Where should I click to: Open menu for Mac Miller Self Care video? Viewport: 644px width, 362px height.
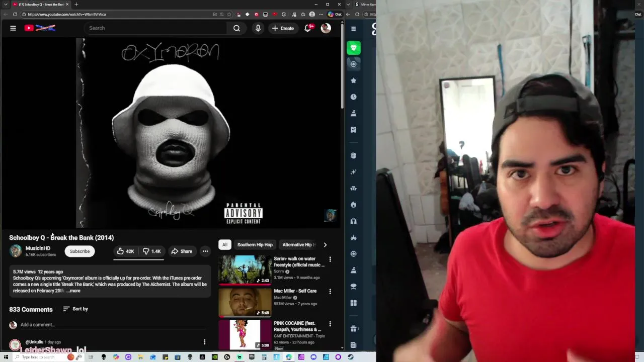coord(330,292)
